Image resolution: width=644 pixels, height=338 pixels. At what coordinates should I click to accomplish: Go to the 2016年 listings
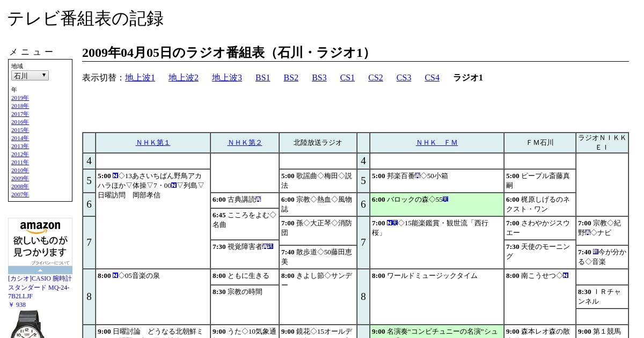tap(20, 122)
